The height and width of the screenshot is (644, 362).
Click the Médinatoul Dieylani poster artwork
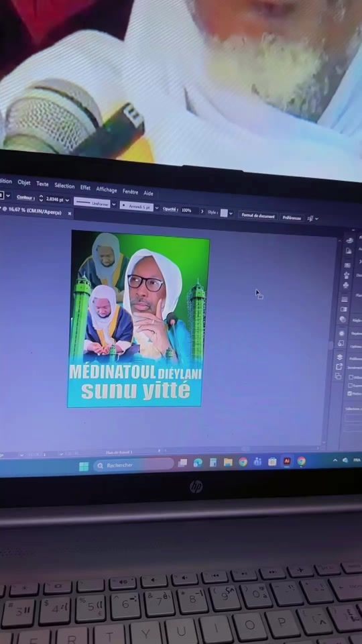[x=138, y=319]
